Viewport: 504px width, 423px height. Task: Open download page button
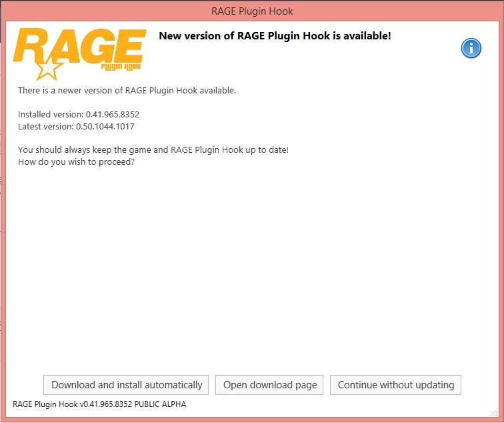269,385
